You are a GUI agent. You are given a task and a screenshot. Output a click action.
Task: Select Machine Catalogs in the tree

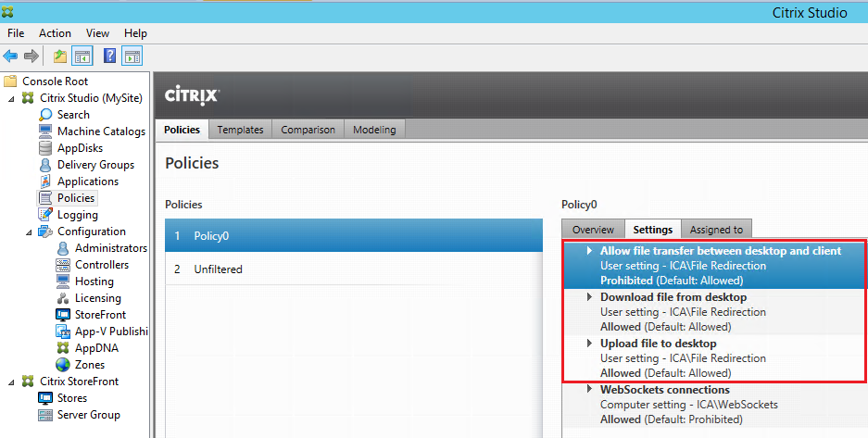101,131
